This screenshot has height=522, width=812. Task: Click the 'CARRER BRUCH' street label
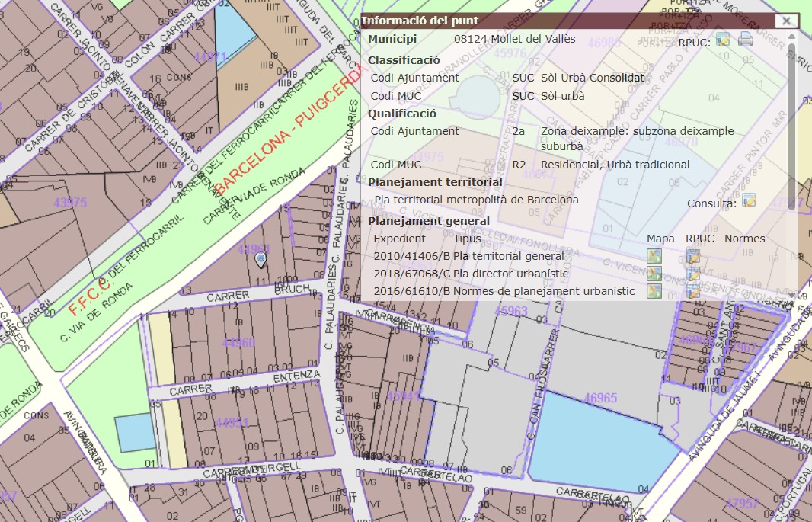pos(257,293)
